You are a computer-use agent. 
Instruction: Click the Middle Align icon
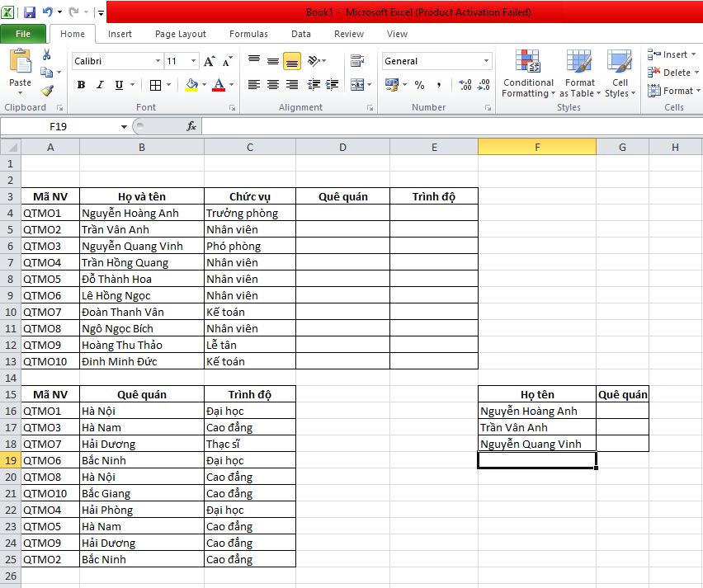pos(273,60)
